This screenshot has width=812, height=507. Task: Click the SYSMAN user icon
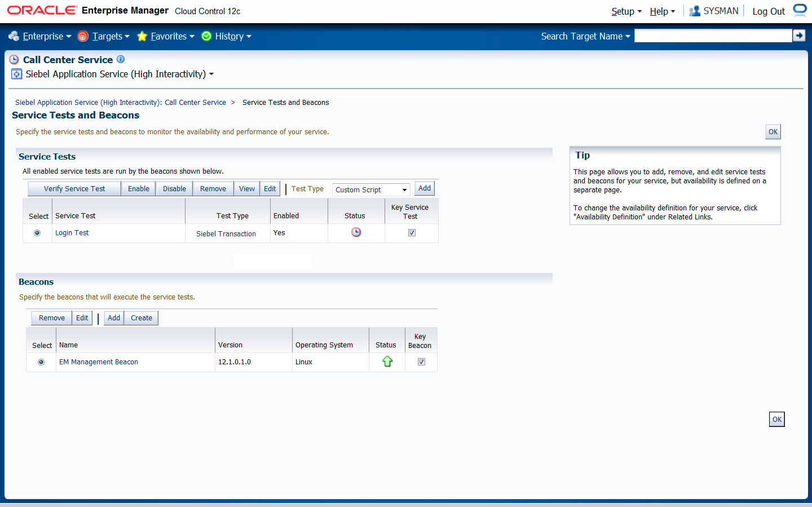click(x=695, y=11)
